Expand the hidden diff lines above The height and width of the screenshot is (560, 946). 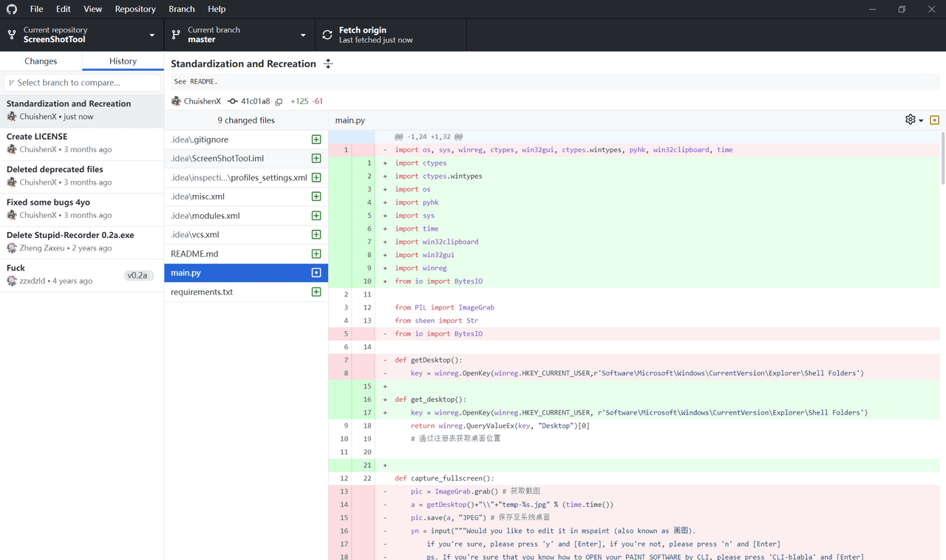351,137
